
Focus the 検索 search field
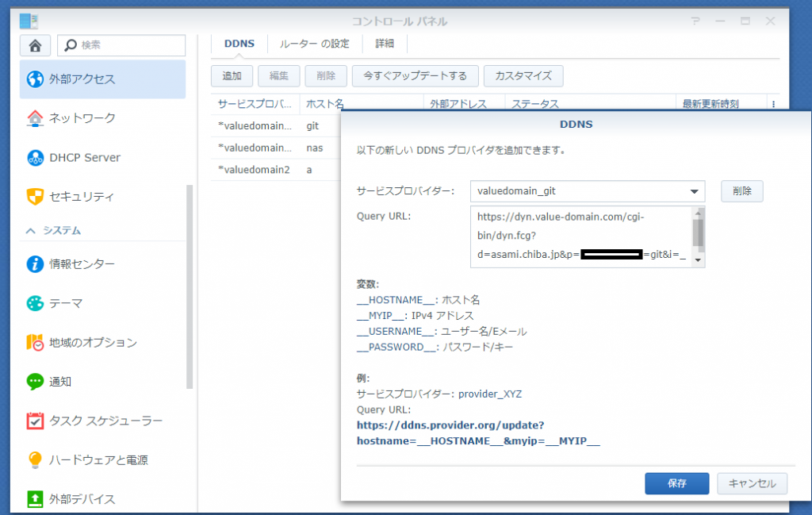tap(121, 45)
